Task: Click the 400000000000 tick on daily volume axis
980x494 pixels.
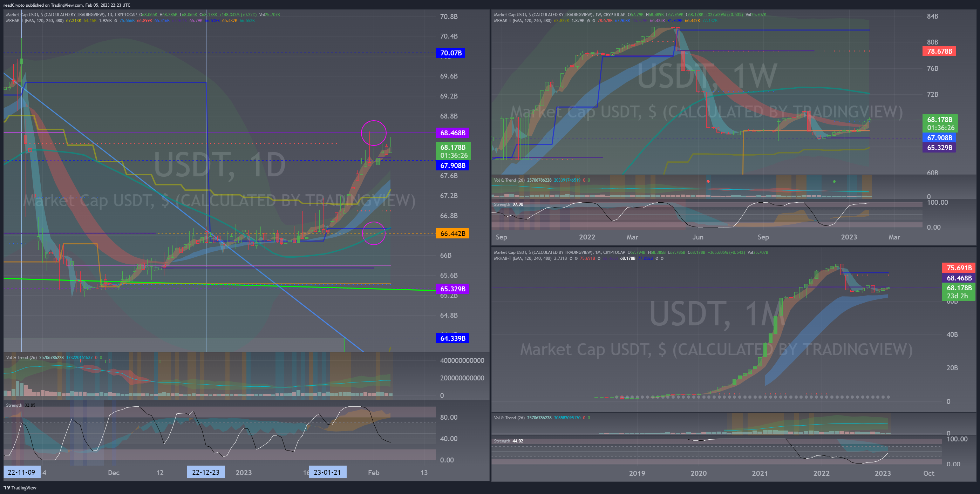Action: point(462,360)
